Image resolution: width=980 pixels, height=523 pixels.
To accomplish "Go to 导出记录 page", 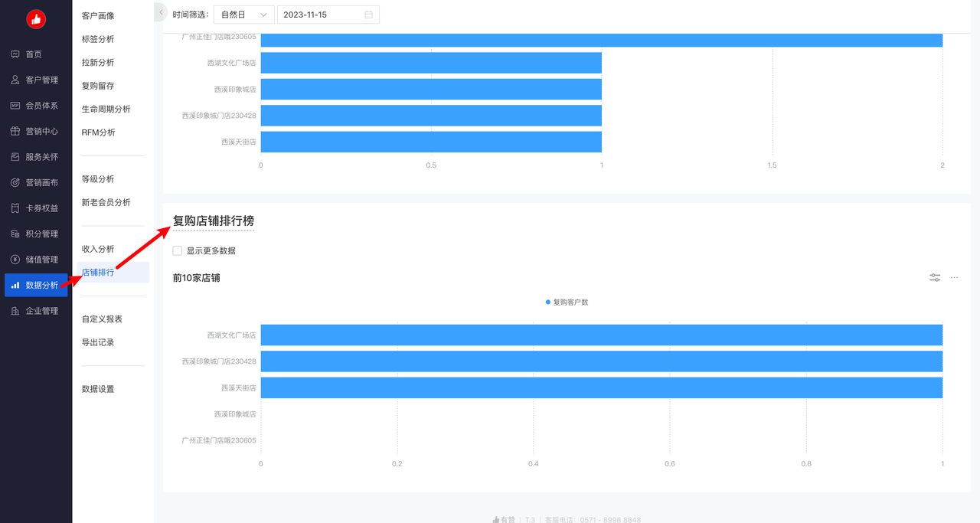I will tap(98, 342).
